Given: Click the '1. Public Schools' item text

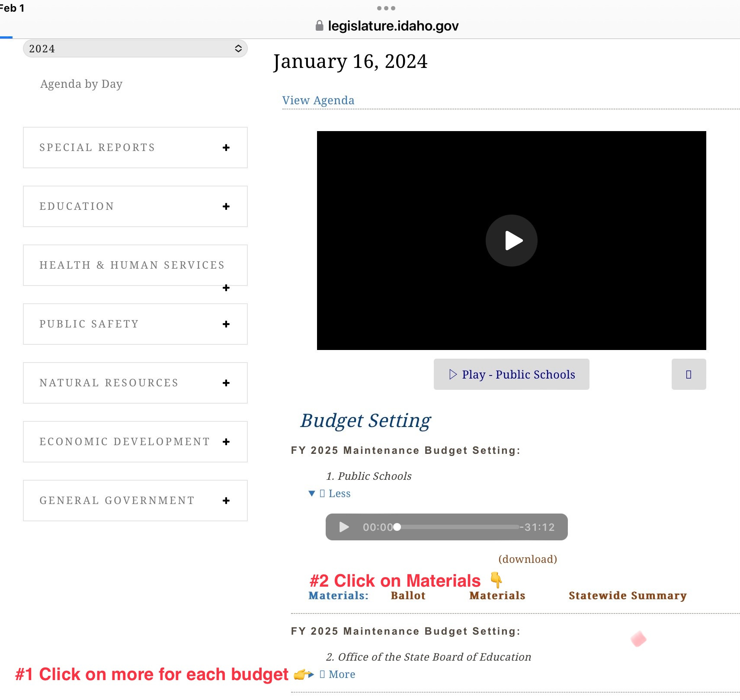Looking at the screenshot, I should 369,476.
